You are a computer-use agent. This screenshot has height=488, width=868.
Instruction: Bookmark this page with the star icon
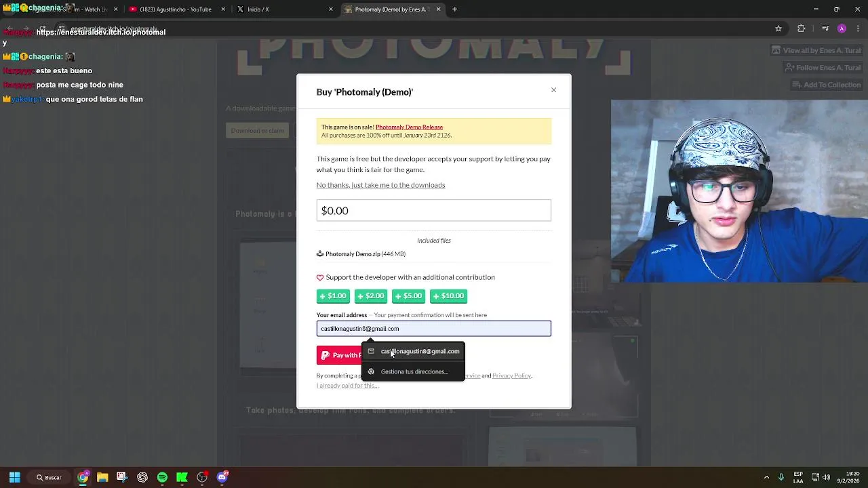pos(778,28)
